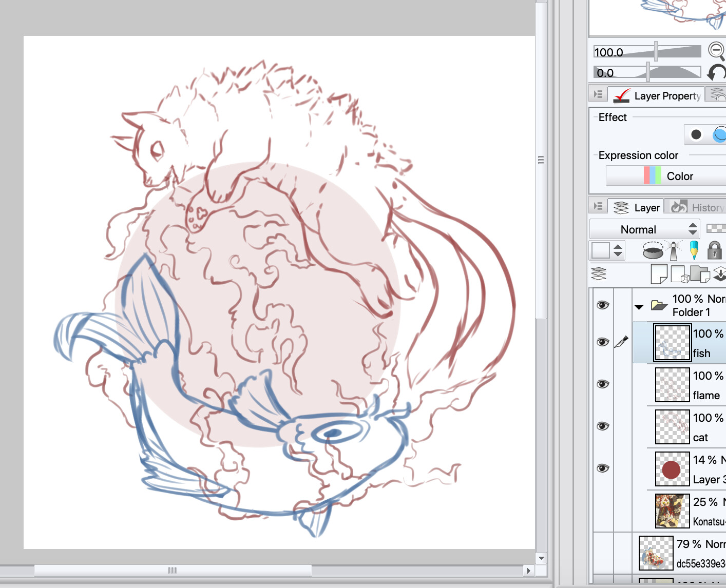Click Clip to Layer Below icon

click(653, 251)
